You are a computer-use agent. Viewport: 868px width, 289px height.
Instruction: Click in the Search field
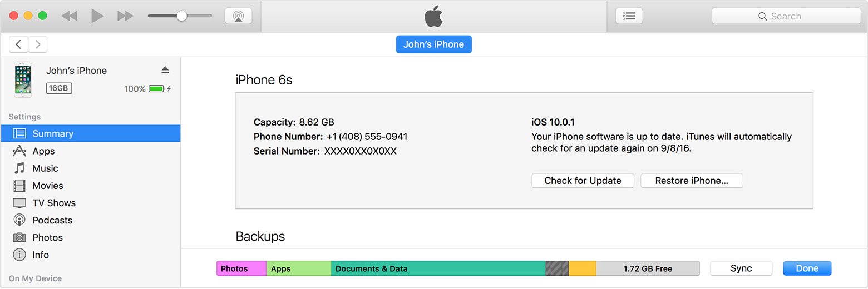pos(786,16)
